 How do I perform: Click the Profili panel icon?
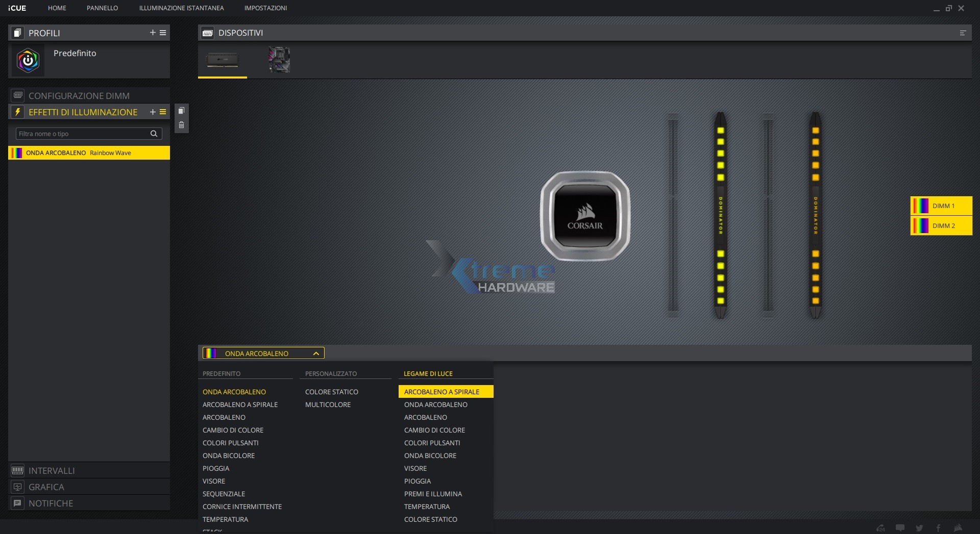(x=17, y=33)
